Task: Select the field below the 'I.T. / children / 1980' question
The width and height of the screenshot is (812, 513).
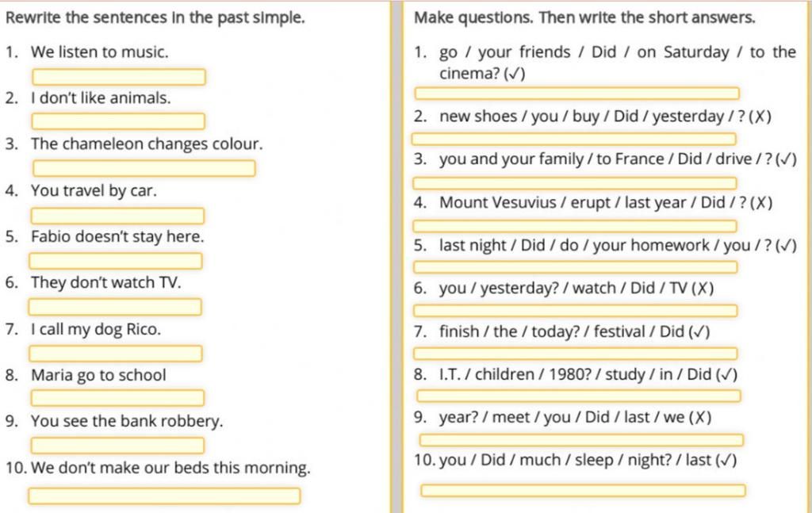Action: 578,396
